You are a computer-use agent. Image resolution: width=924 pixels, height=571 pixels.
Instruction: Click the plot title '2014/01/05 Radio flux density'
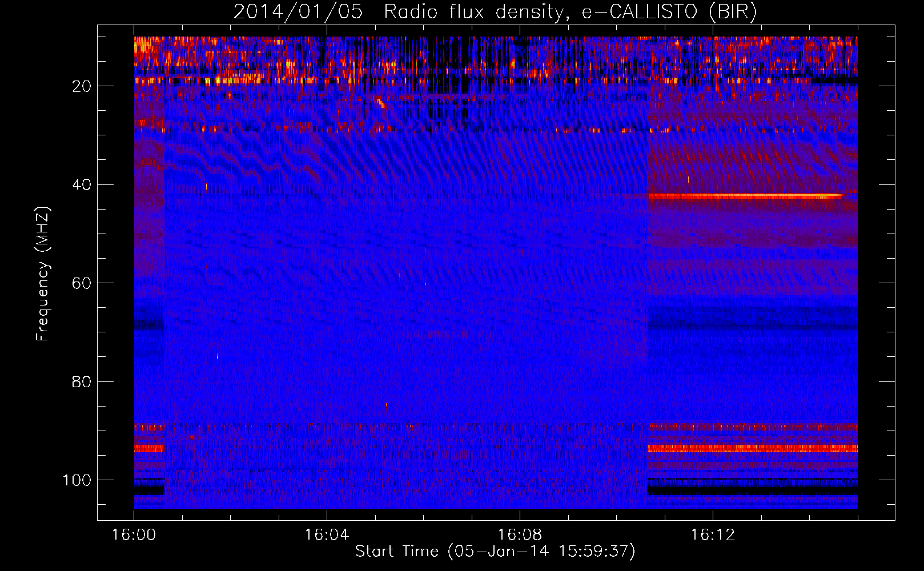tap(398, 12)
